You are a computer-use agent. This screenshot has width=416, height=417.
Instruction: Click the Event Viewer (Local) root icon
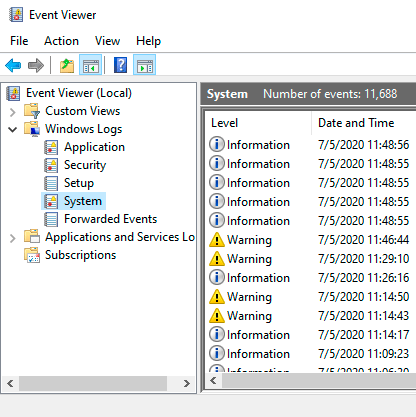[13, 93]
